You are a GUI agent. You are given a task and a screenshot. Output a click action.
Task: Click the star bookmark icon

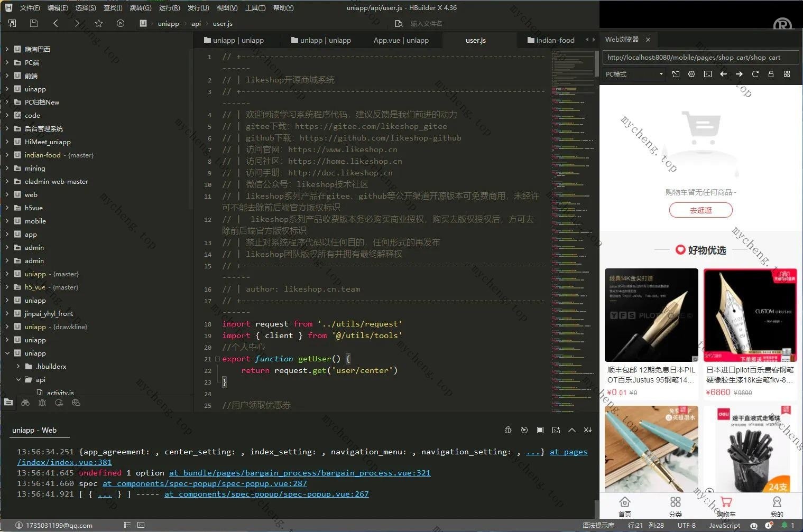[x=99, y=23]
